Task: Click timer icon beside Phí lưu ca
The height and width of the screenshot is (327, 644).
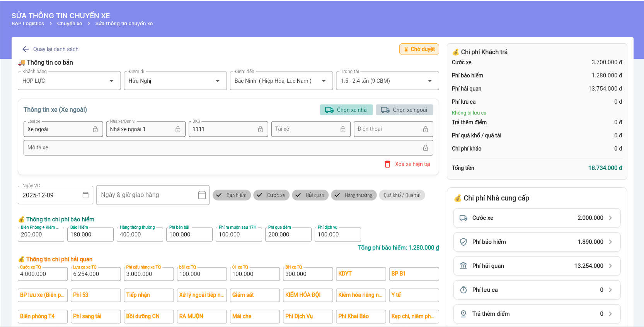Action: tap(463, 290)
